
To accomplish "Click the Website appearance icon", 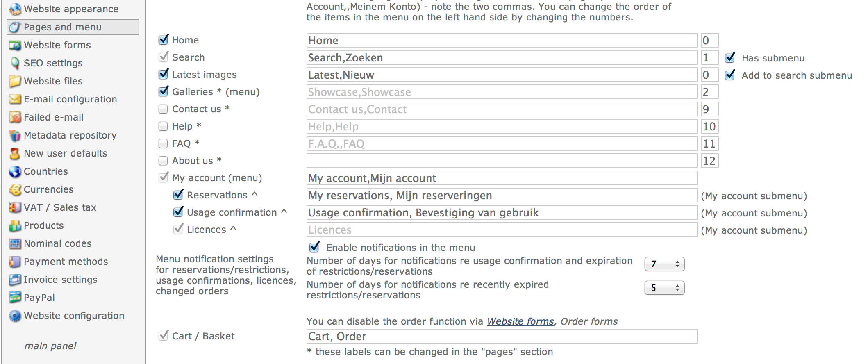I will pos(15,9).
